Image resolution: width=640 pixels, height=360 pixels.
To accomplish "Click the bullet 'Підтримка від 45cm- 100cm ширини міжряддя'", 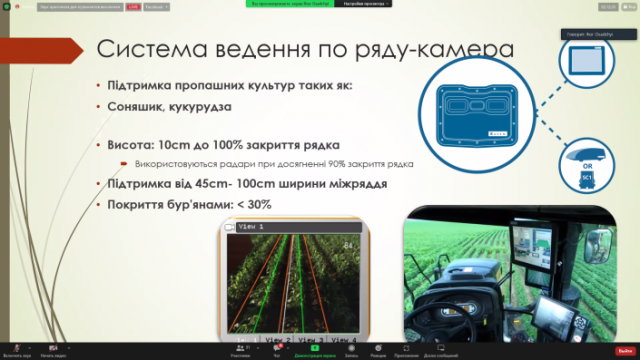I will [247, 184].
